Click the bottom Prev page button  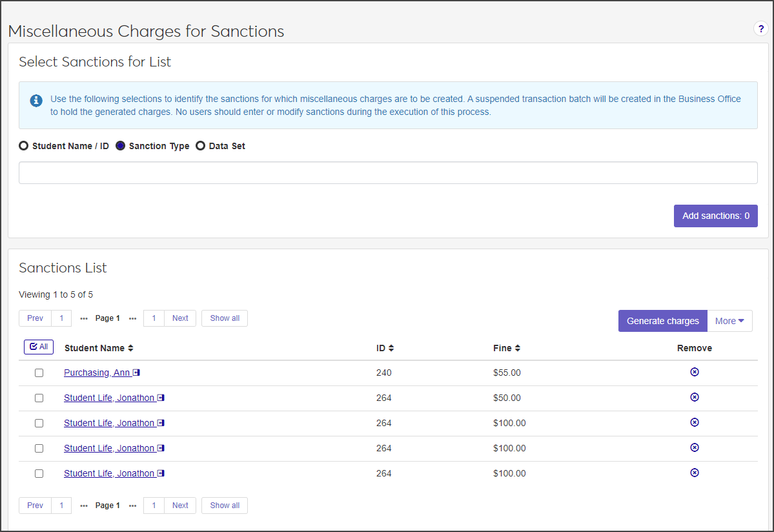pos(36,506)
